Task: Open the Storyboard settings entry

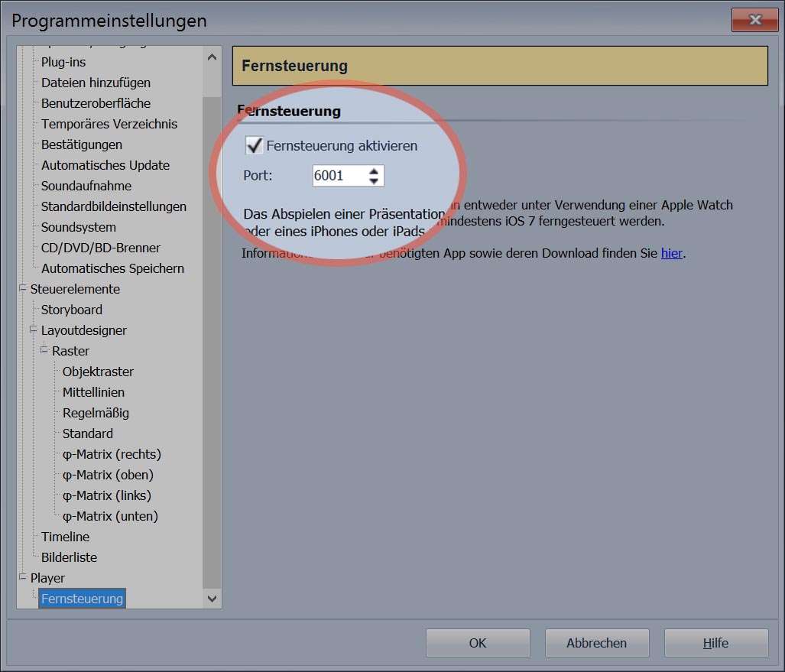Action: [72, 310]
